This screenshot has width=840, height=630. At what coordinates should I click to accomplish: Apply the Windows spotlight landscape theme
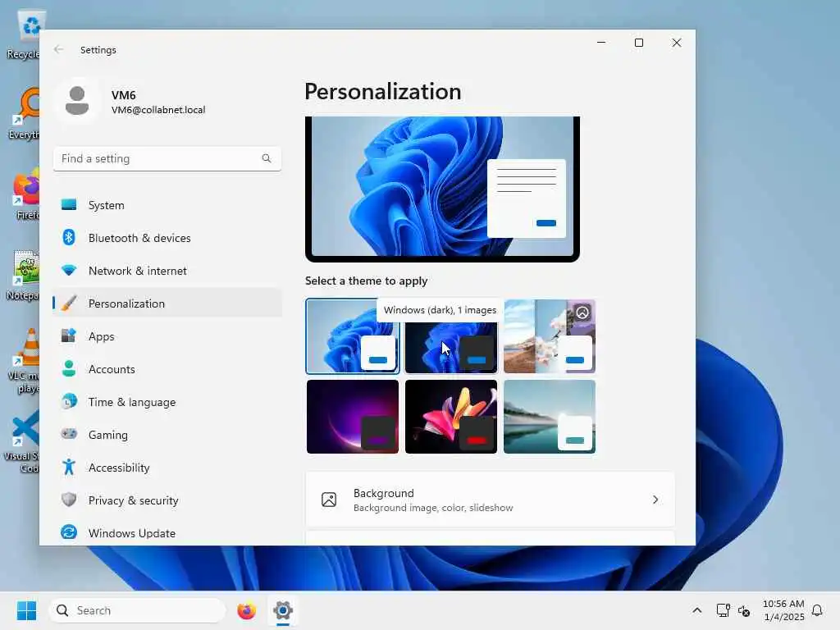(549, 336)
